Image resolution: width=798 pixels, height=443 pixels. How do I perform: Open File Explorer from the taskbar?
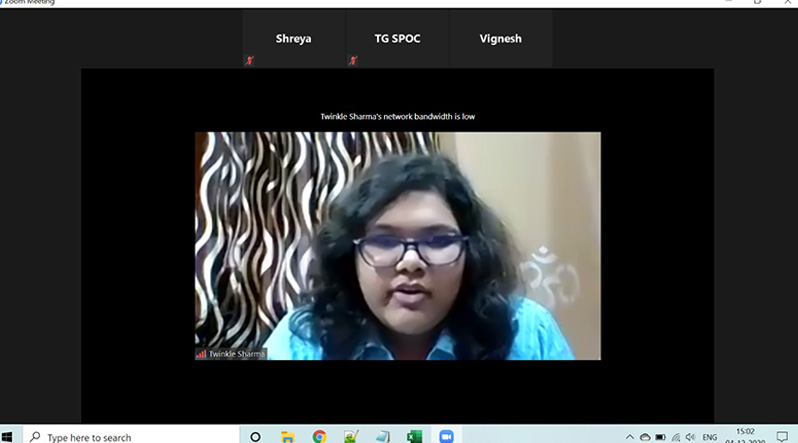288,436
